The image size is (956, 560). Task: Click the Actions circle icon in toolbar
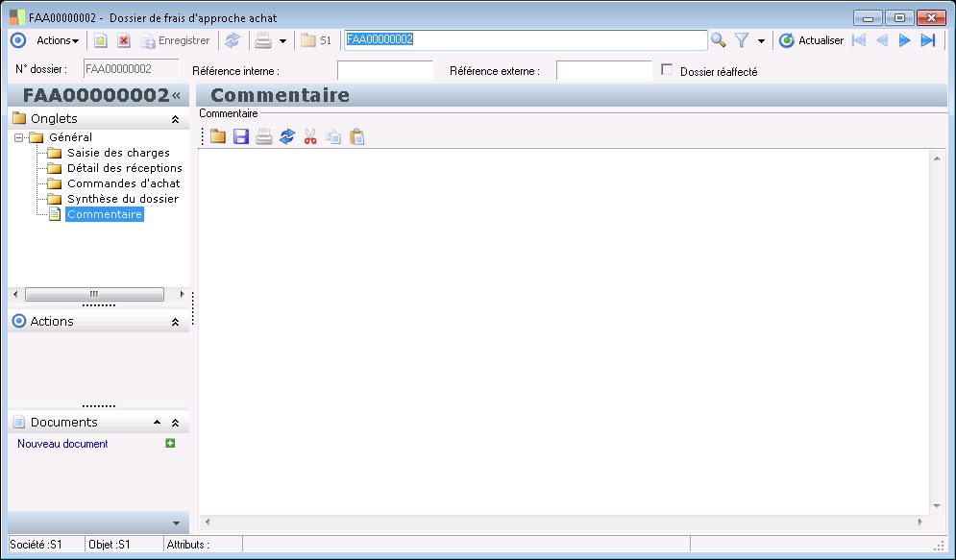point(19,41)
